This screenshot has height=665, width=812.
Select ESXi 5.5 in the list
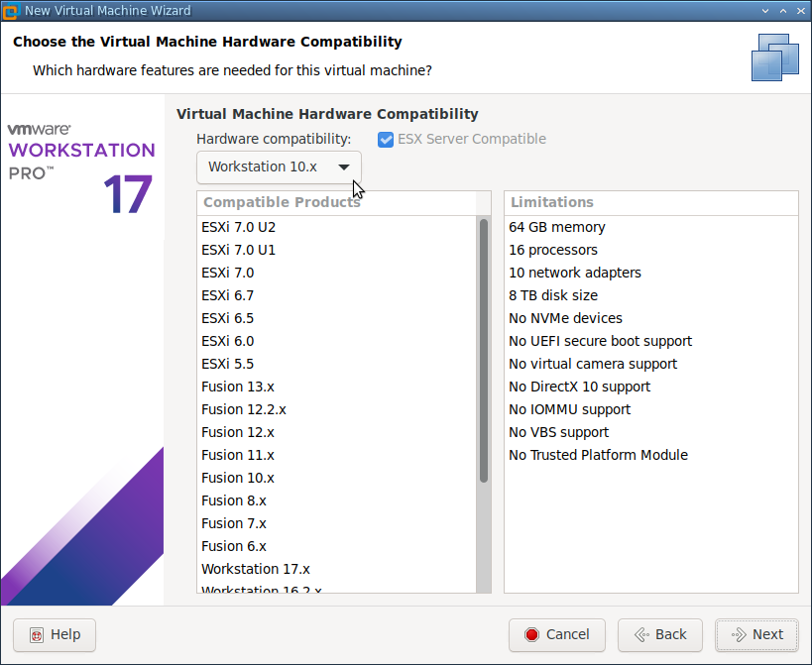tap(337, 364)
